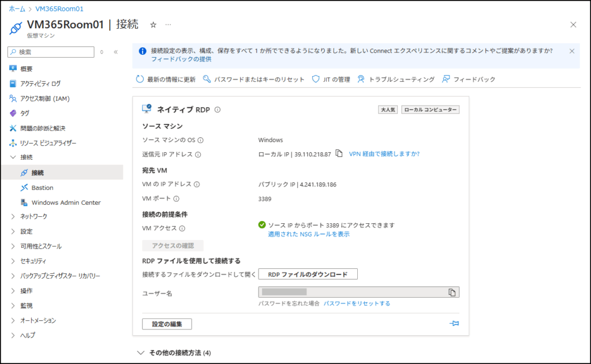This screenshot has height=364, width=591.
Task: Click the 設定の編集 button
Action: [x=167, y=324]
